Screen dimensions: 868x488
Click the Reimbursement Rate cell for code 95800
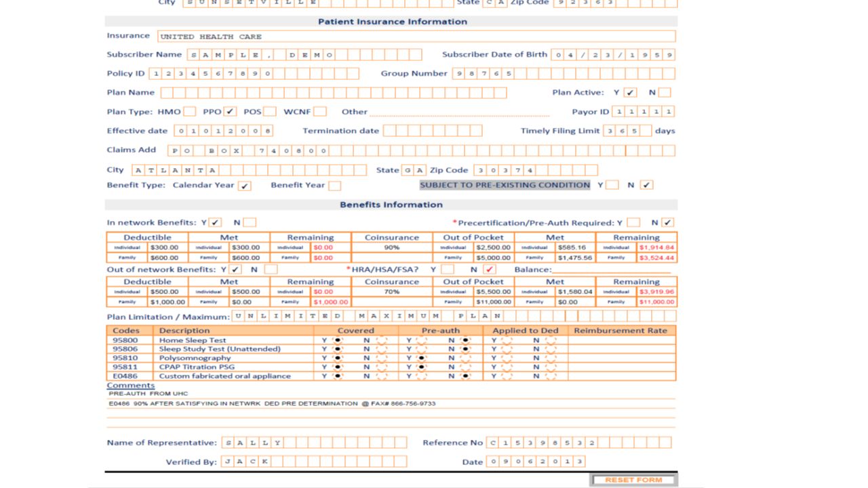(x=622, y=340)
